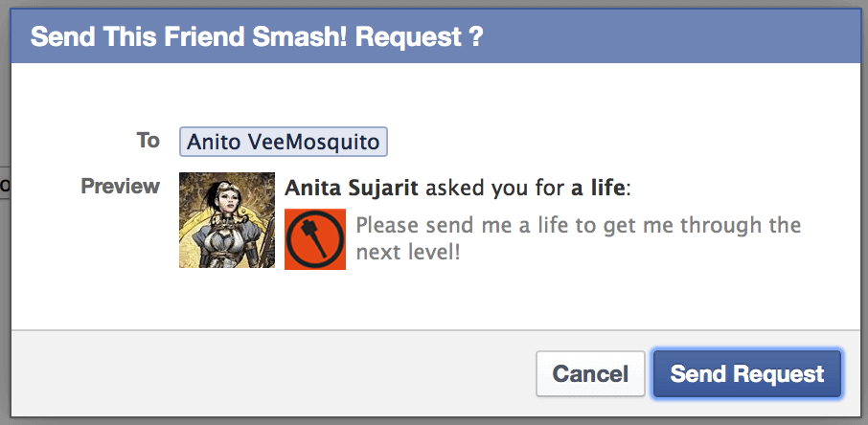
Task: Click the bold "a life" text
Action: (598, 189)
